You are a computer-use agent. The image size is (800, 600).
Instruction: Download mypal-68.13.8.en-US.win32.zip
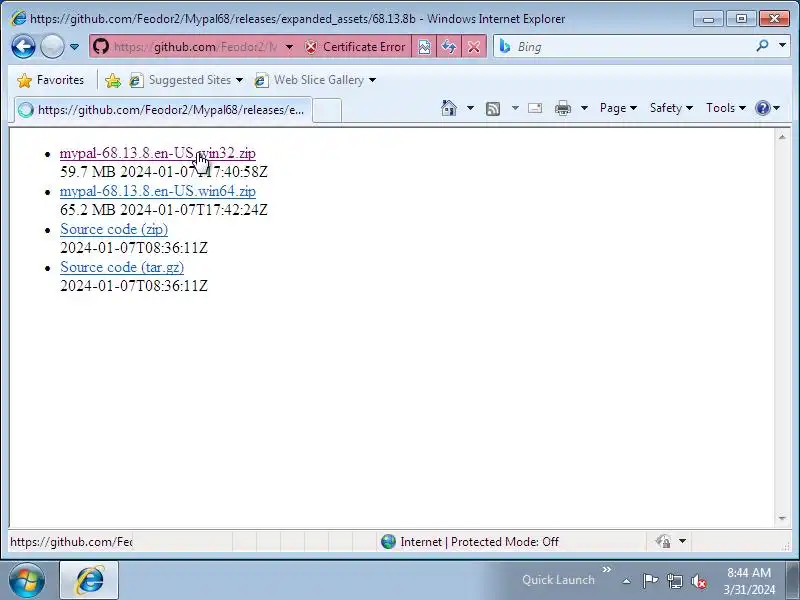158,153
